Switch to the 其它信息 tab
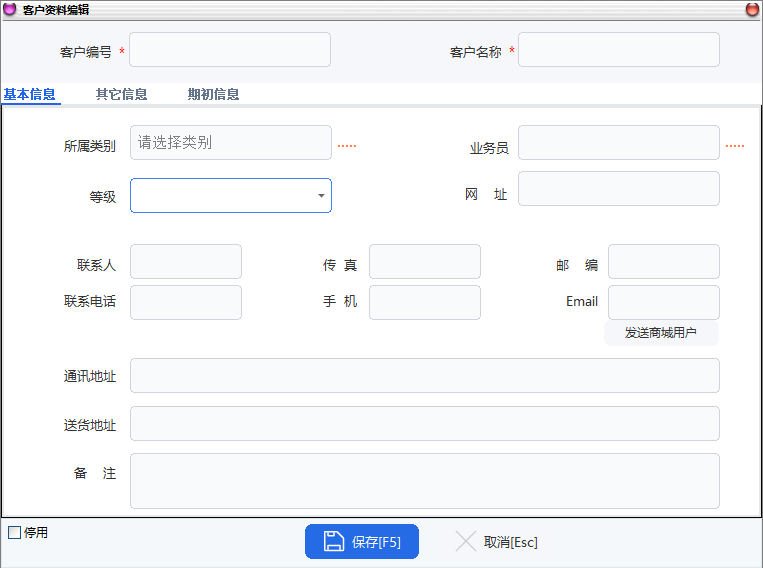 point(122,95)
